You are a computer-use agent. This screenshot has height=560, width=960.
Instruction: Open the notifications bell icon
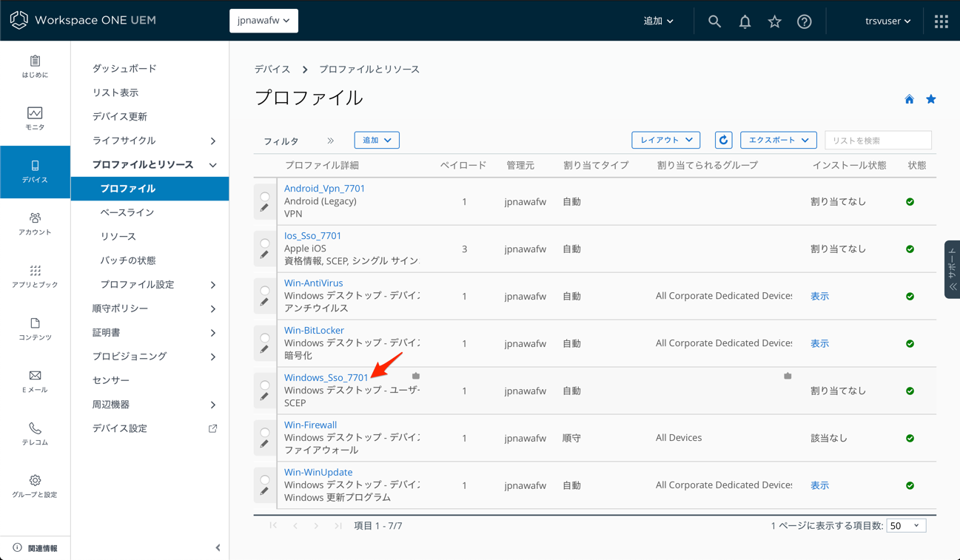point(745,21)
